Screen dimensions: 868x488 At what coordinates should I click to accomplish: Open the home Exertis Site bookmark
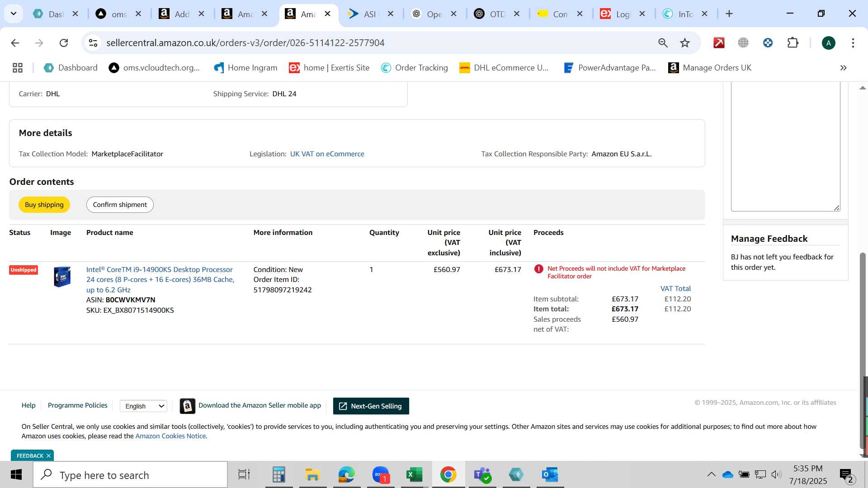pyautogui.click(x=329, y=68)
